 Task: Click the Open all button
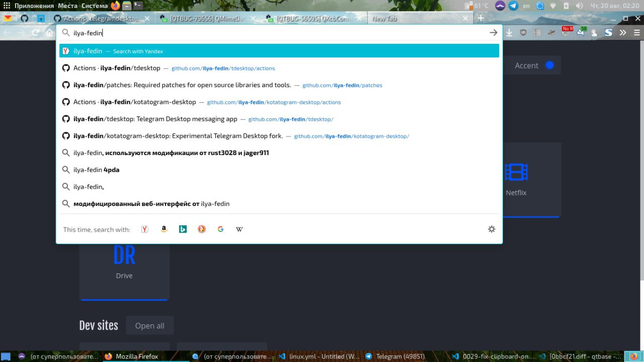149,326
